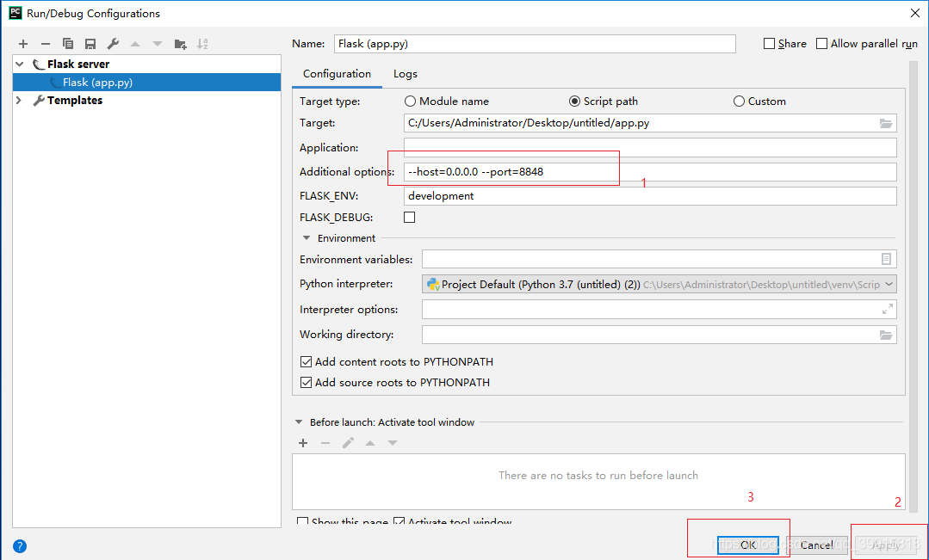Viewport: 929px width, 560px height.
Task: Click the Application input field
Action: click(x=650, y=147)
